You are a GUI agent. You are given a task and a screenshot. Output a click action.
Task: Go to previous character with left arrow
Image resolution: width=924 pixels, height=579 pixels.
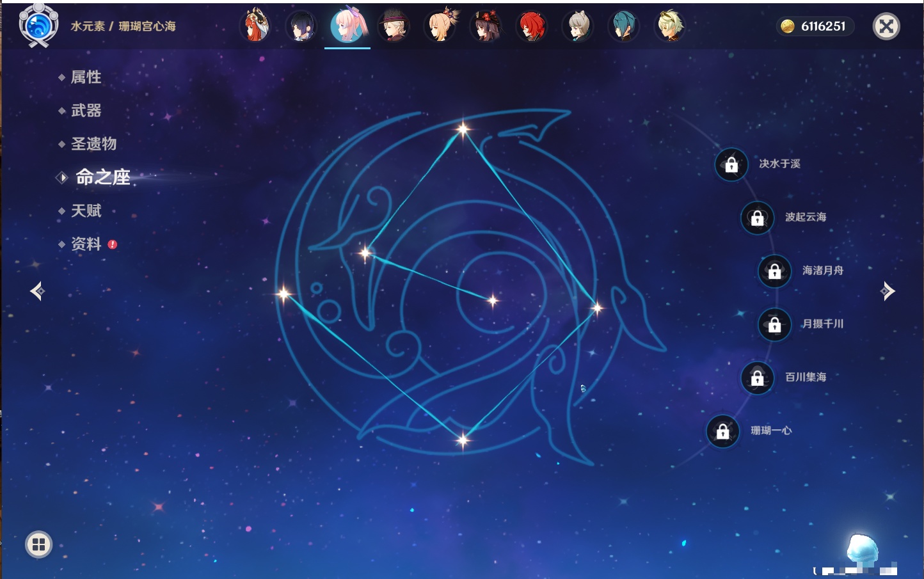point(37,291)
